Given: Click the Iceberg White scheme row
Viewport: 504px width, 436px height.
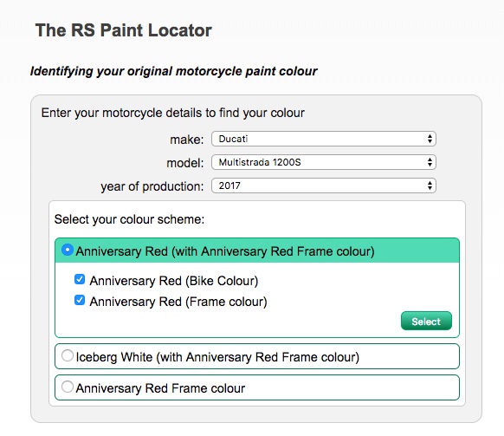Looking at the screenshot, I should pos(257,356).
